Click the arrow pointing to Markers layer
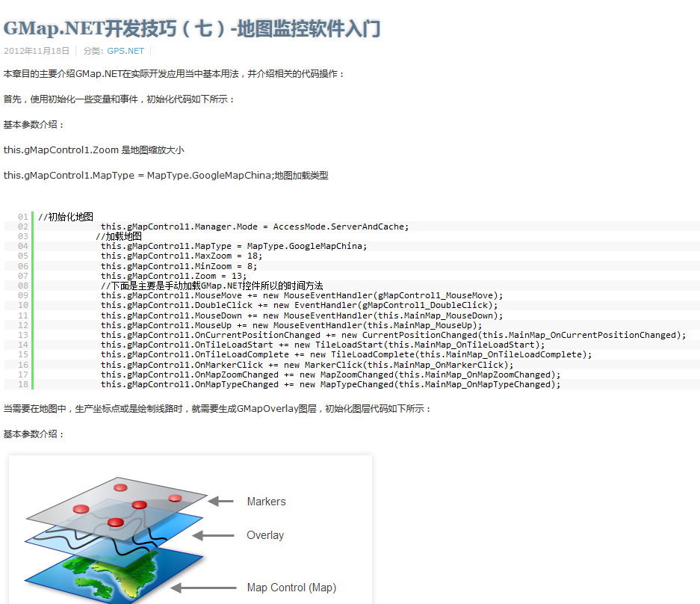The image size is (700, 604). (x=221, y=502)
